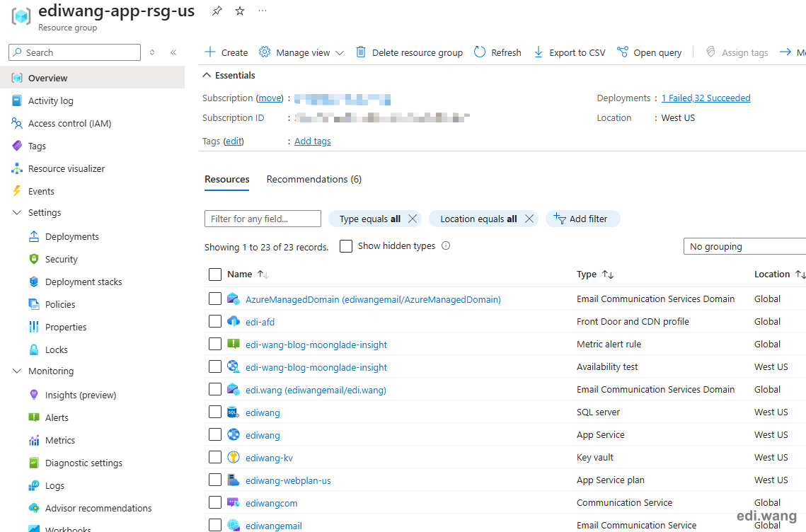This screenshot has width=806, height=532.
Task: Open Policies in sidebar
Action: click(60, 304)
